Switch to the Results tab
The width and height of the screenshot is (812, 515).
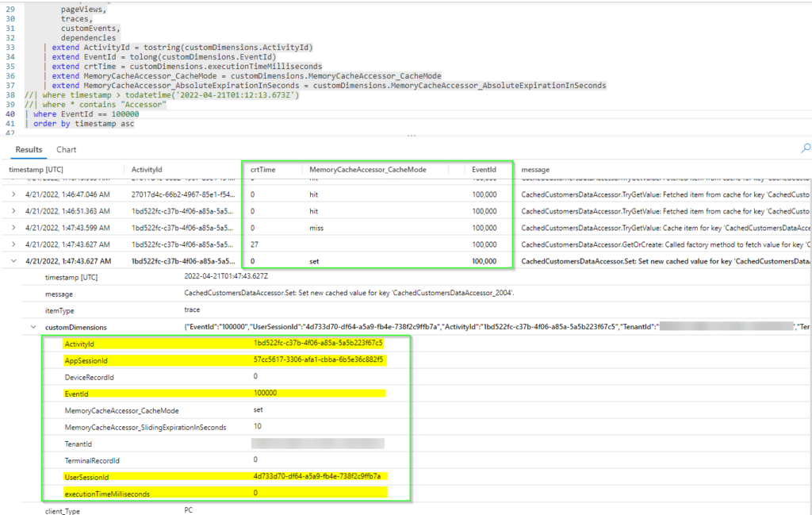[29, 150]
